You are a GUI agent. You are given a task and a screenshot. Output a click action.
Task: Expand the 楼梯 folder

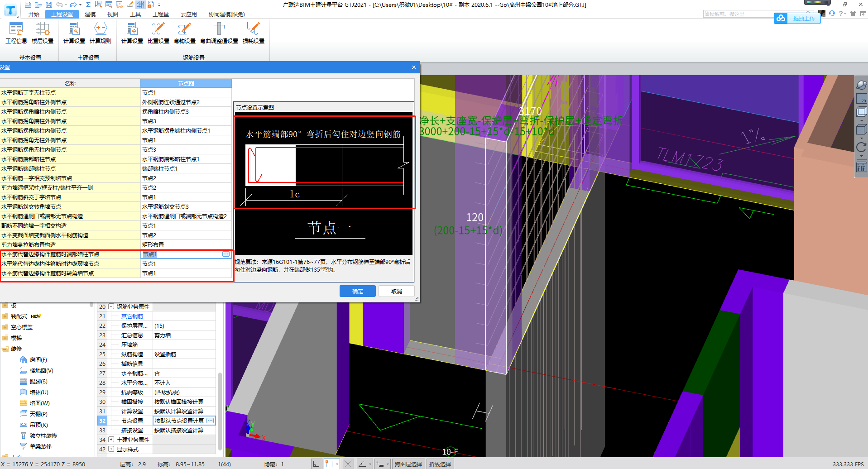tap(5, 338)
